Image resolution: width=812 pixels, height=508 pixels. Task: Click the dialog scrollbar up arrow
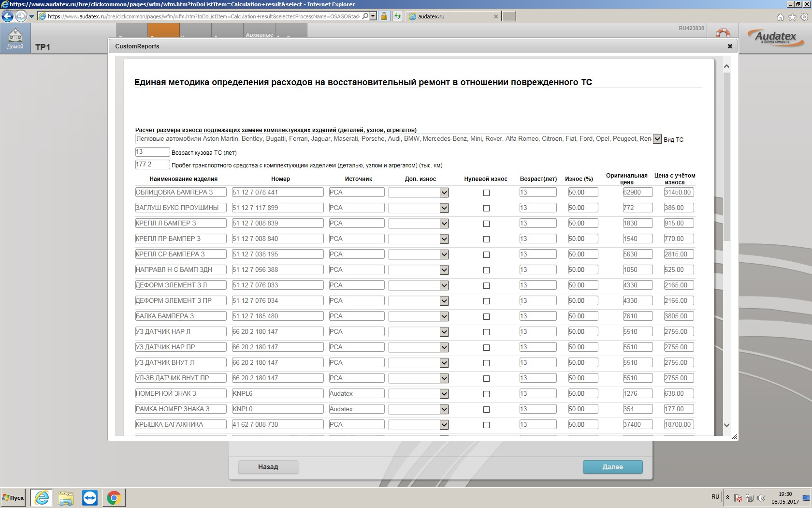point(726,66)
